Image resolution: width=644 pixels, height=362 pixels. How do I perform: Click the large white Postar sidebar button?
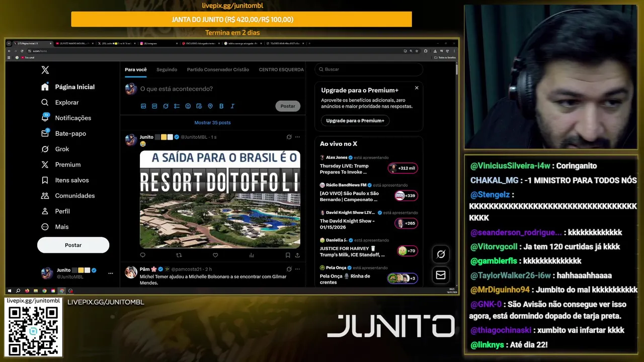pyautogui.click(x=73, y=245)
